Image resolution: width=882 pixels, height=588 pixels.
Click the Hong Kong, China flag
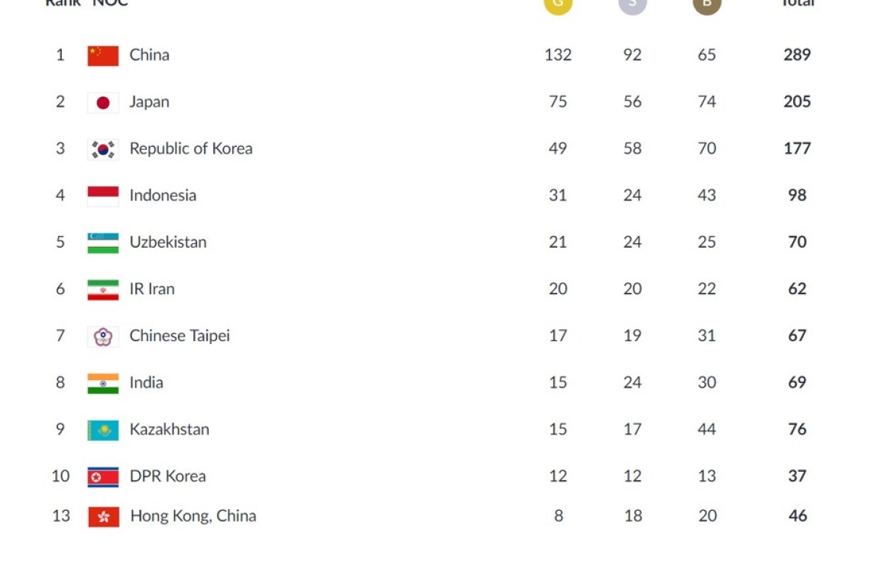[x=104, y=517]
